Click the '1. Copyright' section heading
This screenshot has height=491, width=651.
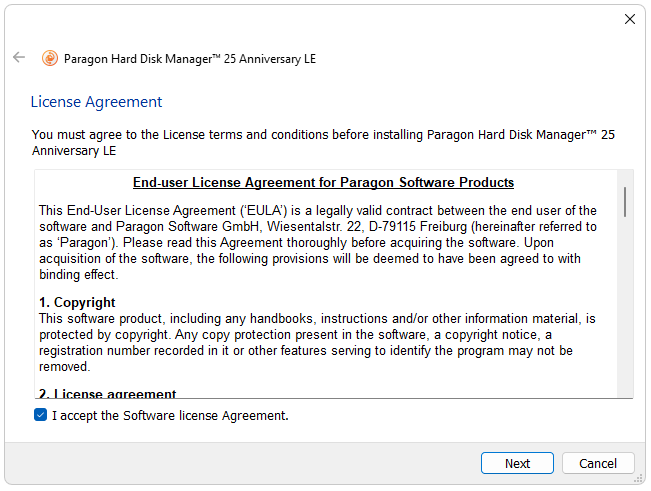coord(77,302)
